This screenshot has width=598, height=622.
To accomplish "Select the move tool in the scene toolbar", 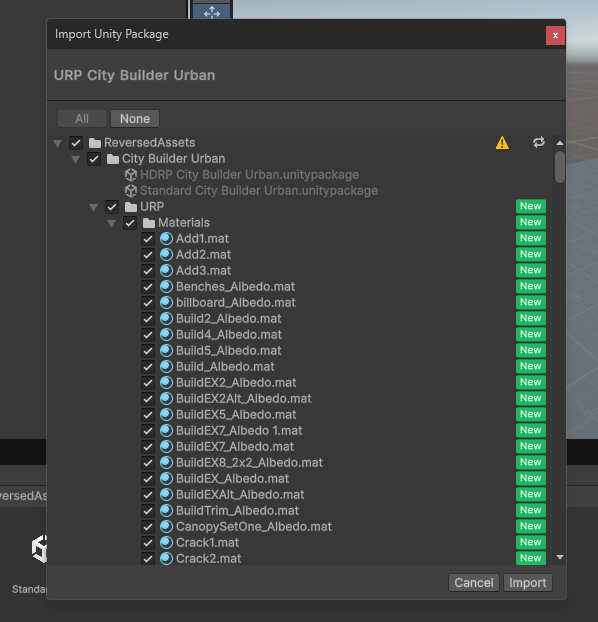I will [x=212, y=12].
